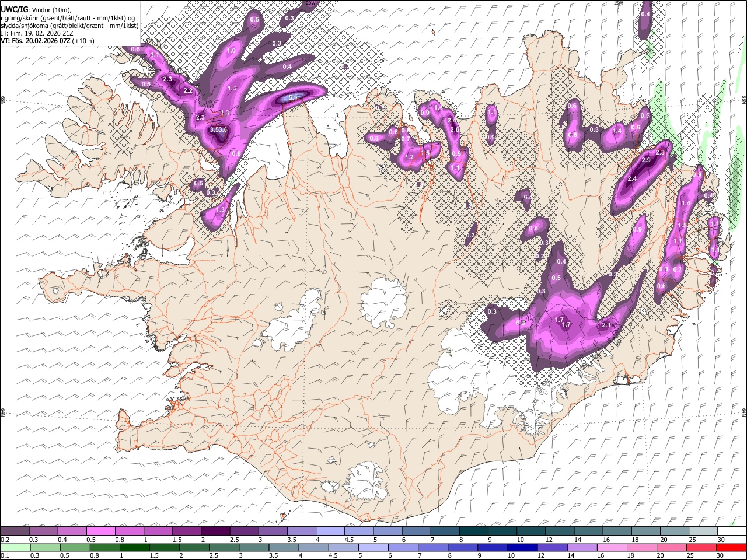Image resolution: width=747 pixels, height=560 pixels.
Task: Click the 'IT: Fim. 19. 02. 2026 21Z' line
Action: pyautogui.click(x=37, y=33)
